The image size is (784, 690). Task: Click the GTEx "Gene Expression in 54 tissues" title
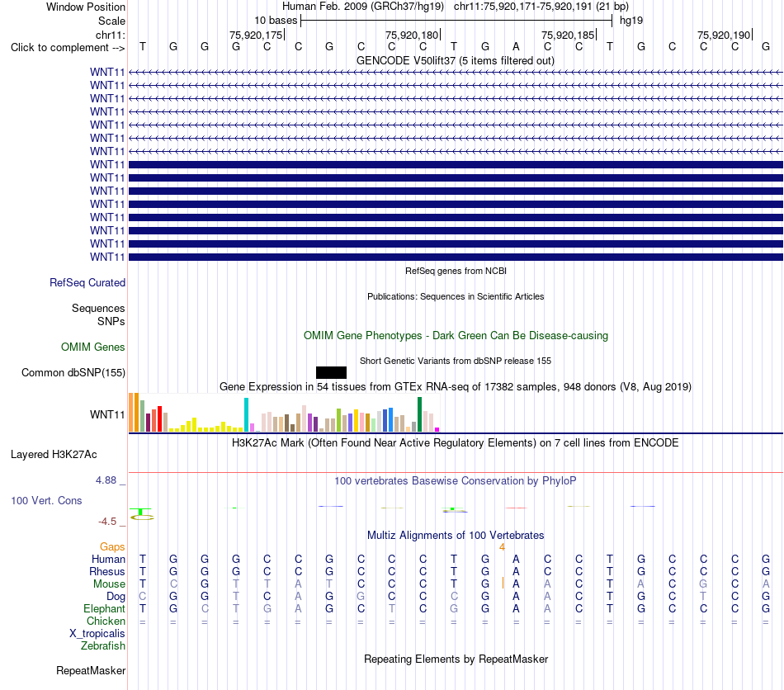(456, 386)
